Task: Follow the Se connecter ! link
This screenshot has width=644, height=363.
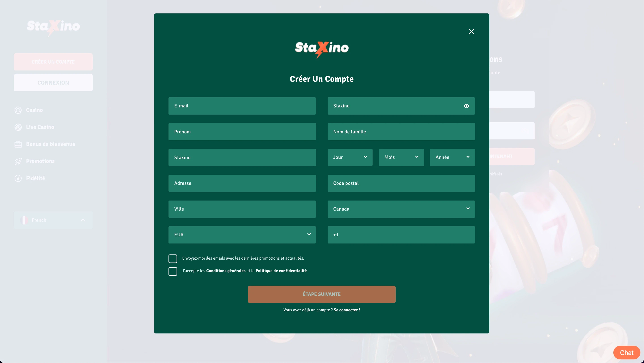Action: (347, 310)
